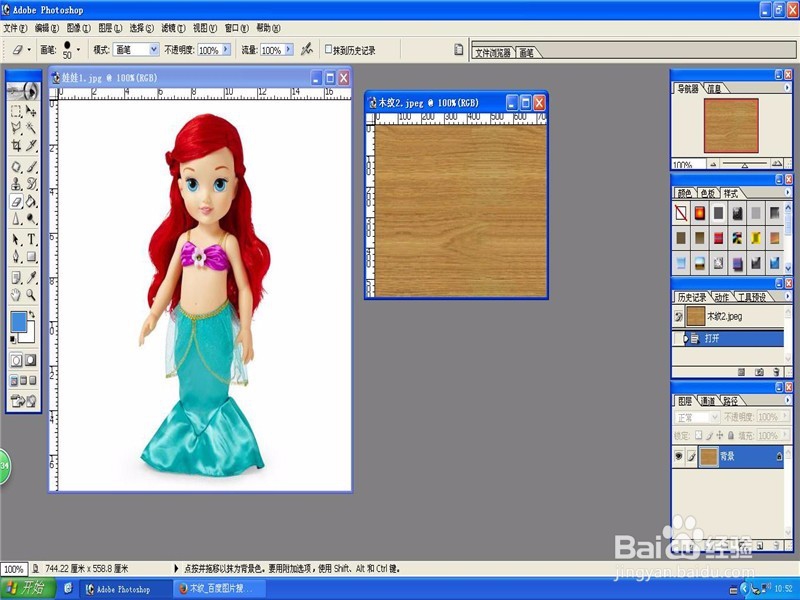Select the Pen tool
The height and width of the screenshot is (600, 800).
[x=16, y=257]
